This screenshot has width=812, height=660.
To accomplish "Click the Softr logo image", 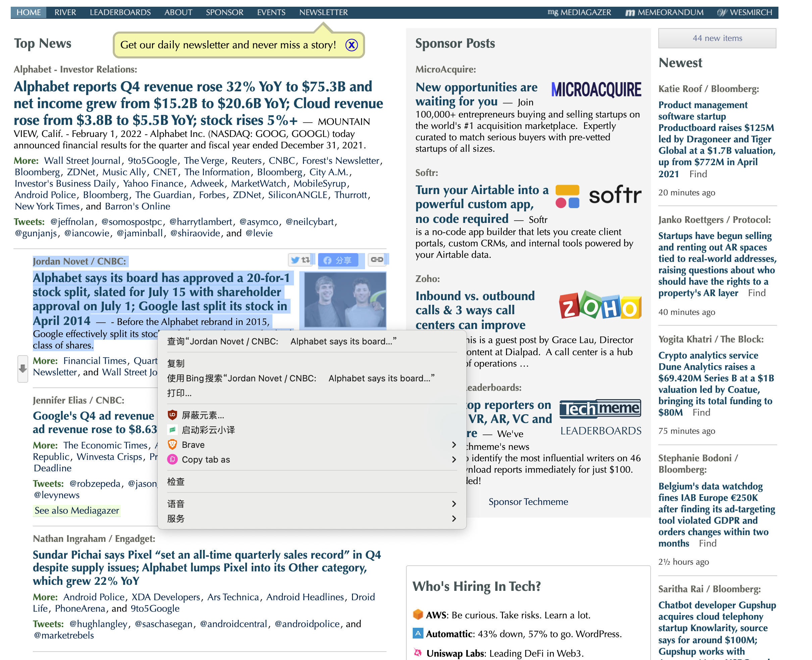I will (598, 196).
